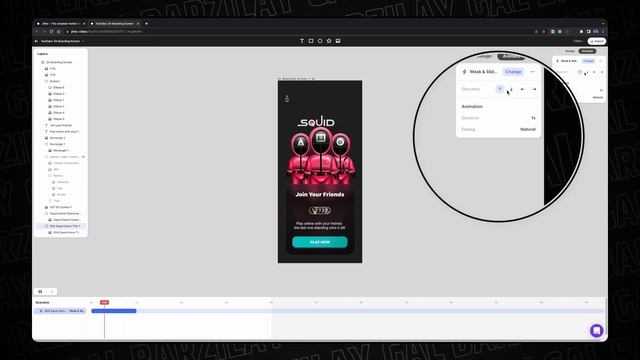Click the 1s duration value in the small panel

coord(601,90)
